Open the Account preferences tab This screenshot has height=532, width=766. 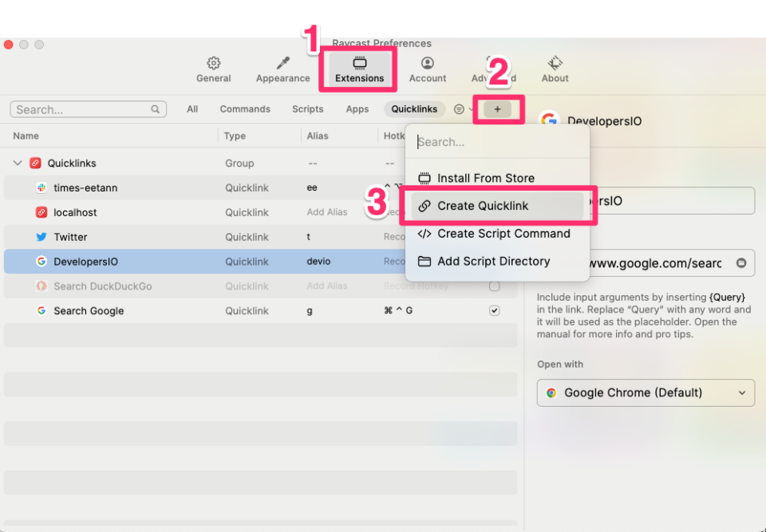coord(428,70)
